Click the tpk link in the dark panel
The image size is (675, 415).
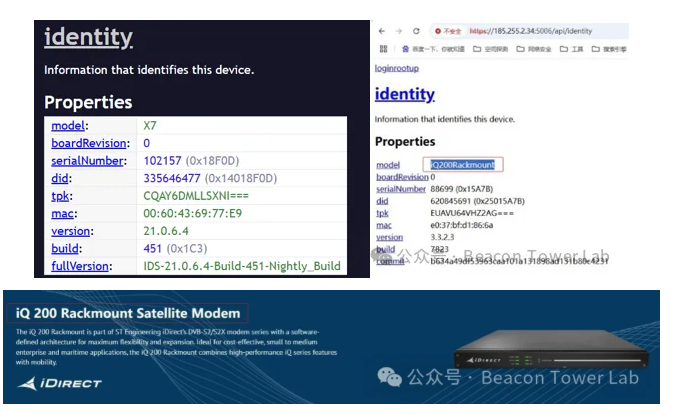click(60, 196)
